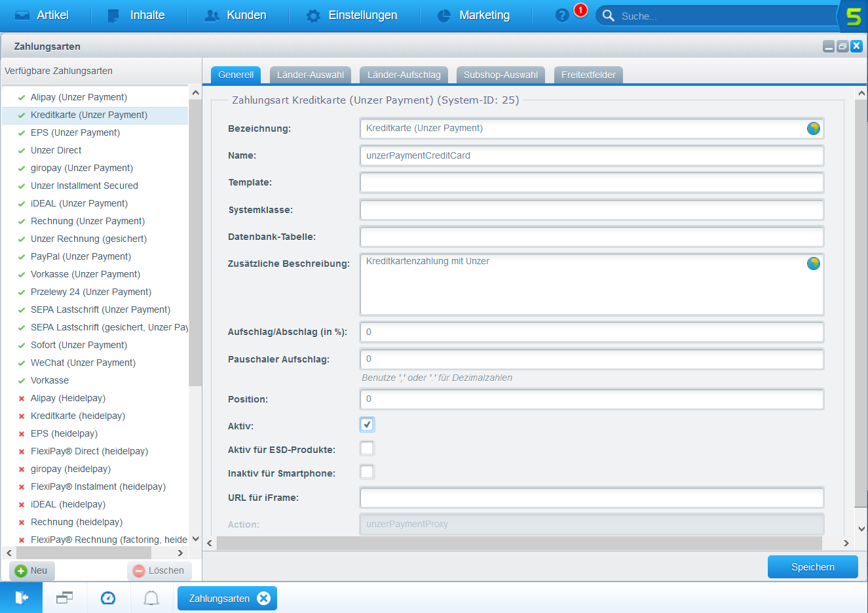This screenshot has height=613, width=868.
Task: Click the Marketing pie chart icon
Action: point(444,16)
